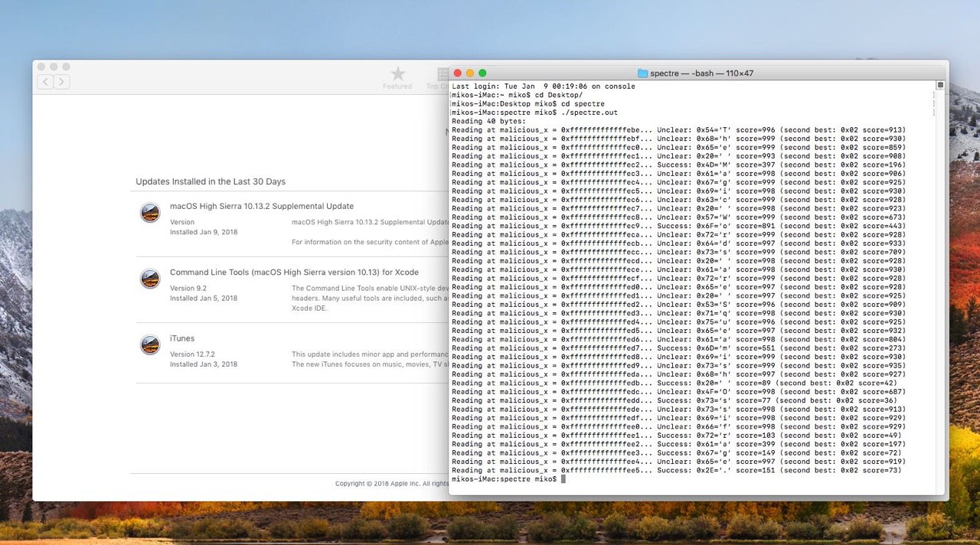The height and width of the screenshot is (545, 980).
Task: Click the "Updates Installed in the Last 30 Days" heading
Action: point(211,181)
